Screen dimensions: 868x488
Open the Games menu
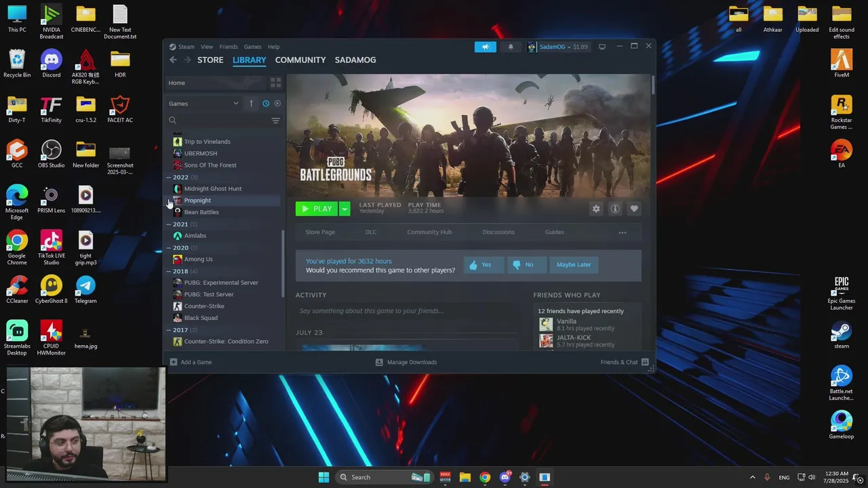pos(253,47)
